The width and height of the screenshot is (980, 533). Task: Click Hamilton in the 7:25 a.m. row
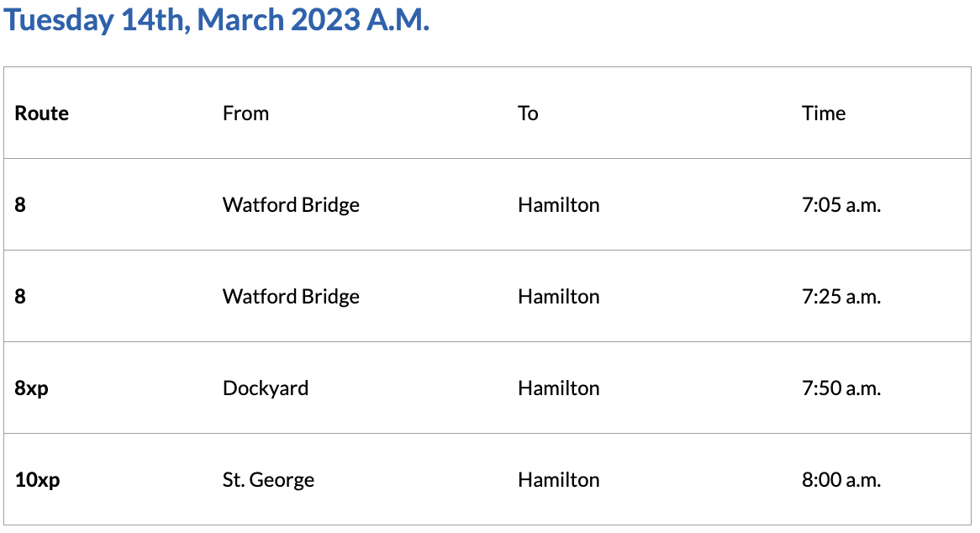[559, 297]
